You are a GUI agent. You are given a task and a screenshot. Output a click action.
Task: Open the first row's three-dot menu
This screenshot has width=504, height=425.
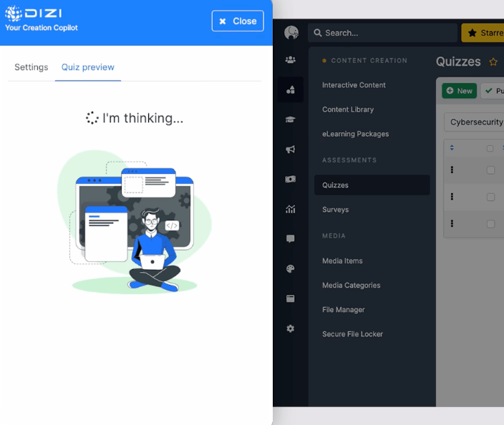pyautogui.click(x=452, y=170)
